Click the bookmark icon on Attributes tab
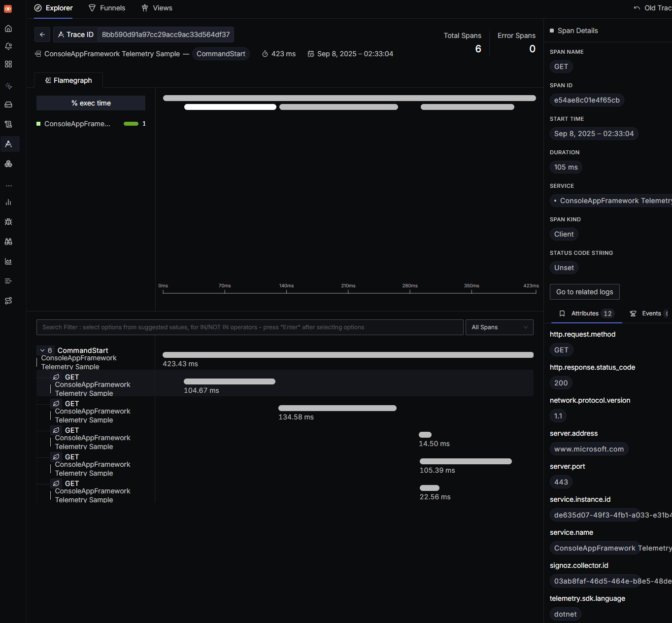 tap(562, 313)
